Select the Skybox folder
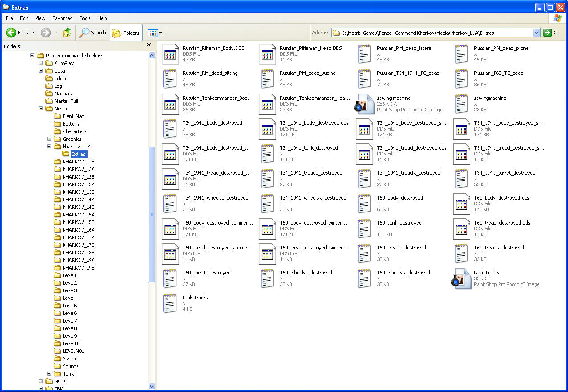This screenshot has width=568, height=392. (x=70, y=359)
